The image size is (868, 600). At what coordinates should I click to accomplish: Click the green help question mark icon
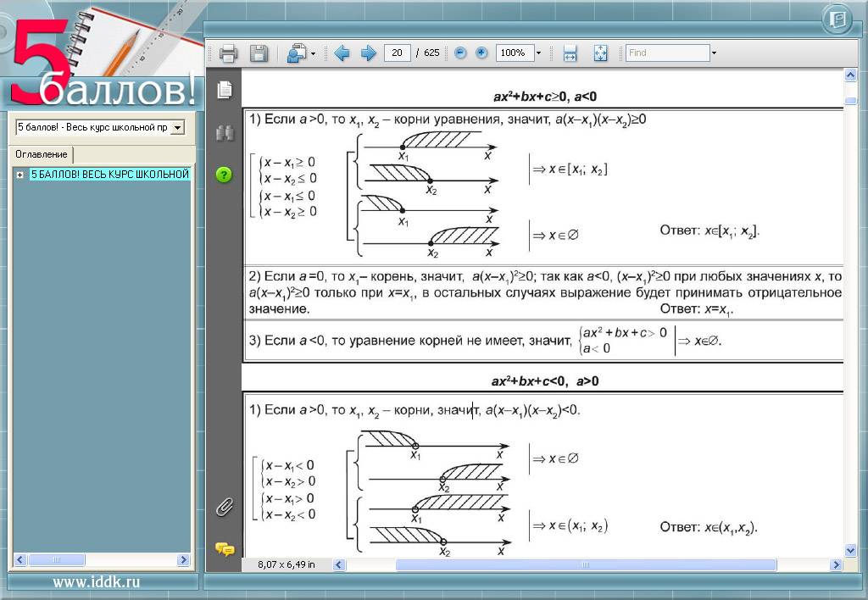[x=224, y=175]
